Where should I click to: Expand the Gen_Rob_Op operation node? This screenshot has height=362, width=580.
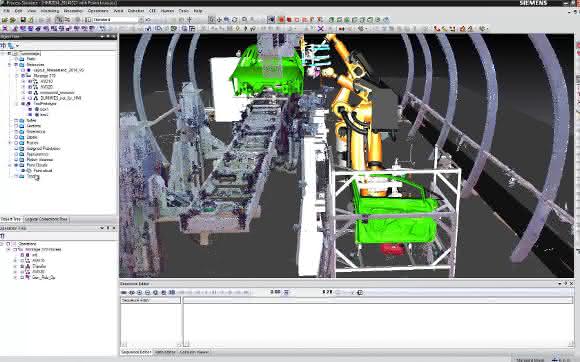click(x=15, y=277)
